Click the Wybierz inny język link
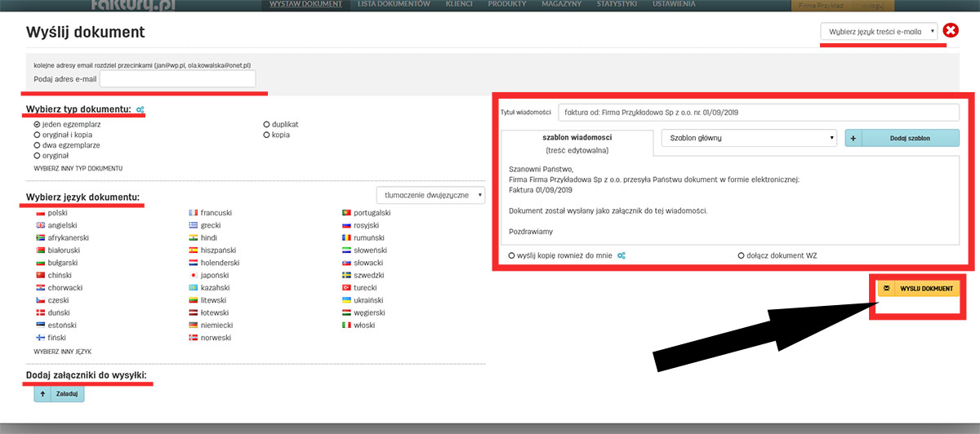 62,352
